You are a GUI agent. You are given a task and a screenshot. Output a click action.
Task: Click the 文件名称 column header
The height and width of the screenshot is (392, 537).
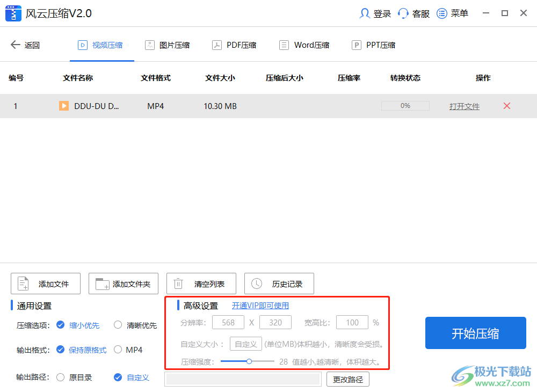78,78
